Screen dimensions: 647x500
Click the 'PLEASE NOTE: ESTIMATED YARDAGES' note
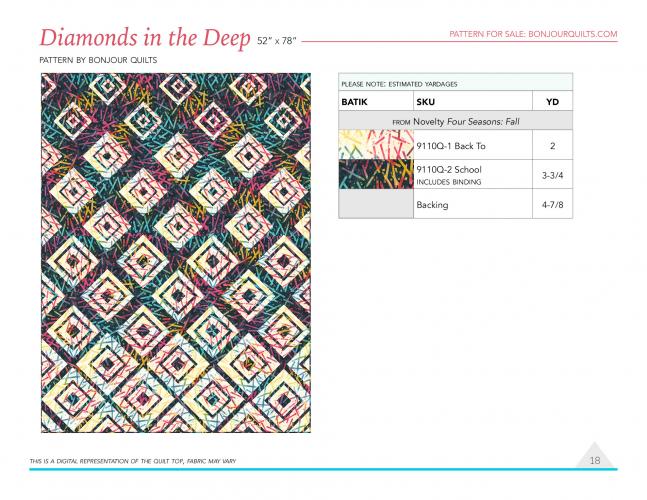[399, 84]
